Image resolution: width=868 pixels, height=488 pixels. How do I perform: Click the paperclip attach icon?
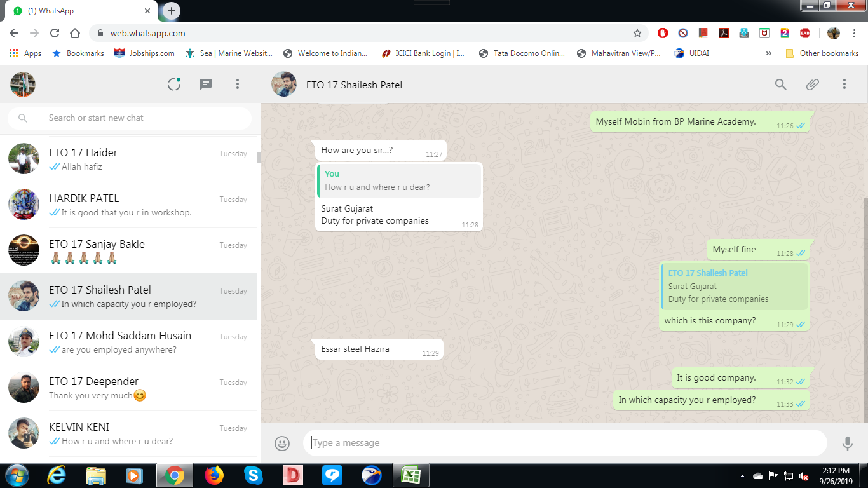click(x=813, y=85)
